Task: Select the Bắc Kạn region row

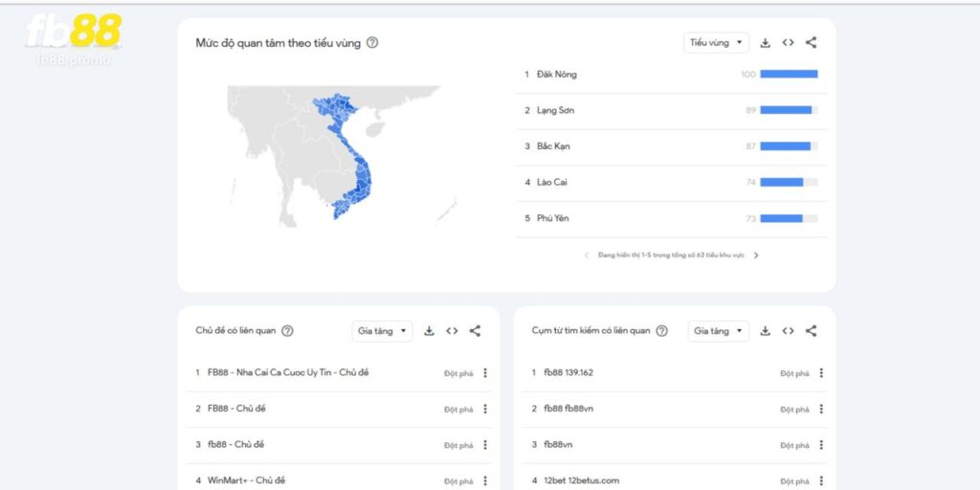Action: [x=671, y=146]
